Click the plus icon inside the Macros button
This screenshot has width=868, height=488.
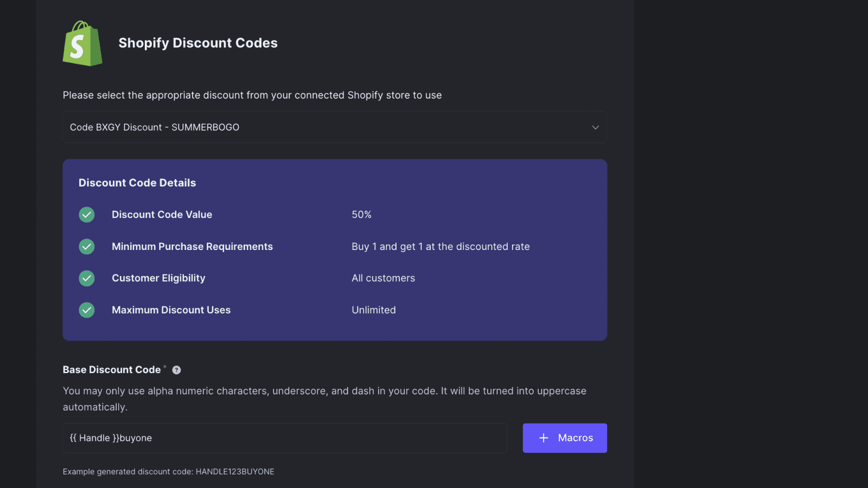[542, 438]
